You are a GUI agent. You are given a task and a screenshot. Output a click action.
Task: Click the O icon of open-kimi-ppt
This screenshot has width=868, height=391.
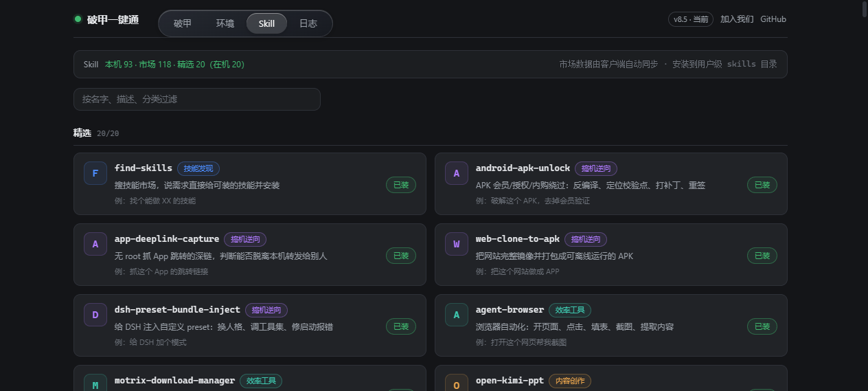(456, 384)
